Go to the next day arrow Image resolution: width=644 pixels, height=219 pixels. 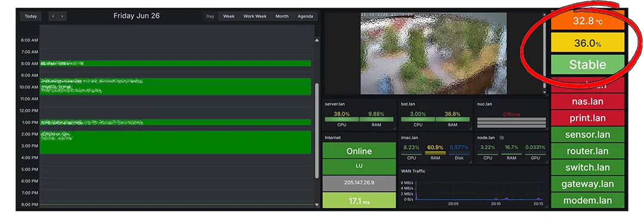point(62,17)
